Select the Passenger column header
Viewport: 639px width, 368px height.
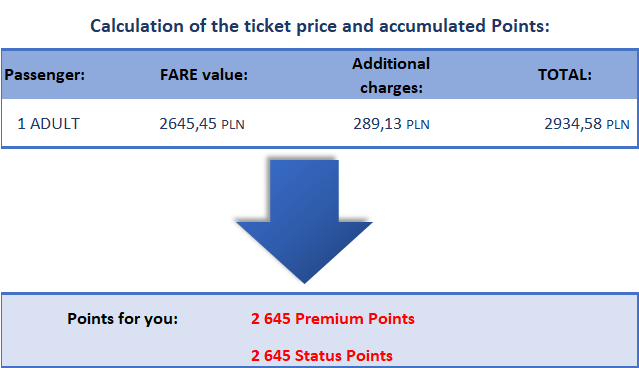coord(44,75)
